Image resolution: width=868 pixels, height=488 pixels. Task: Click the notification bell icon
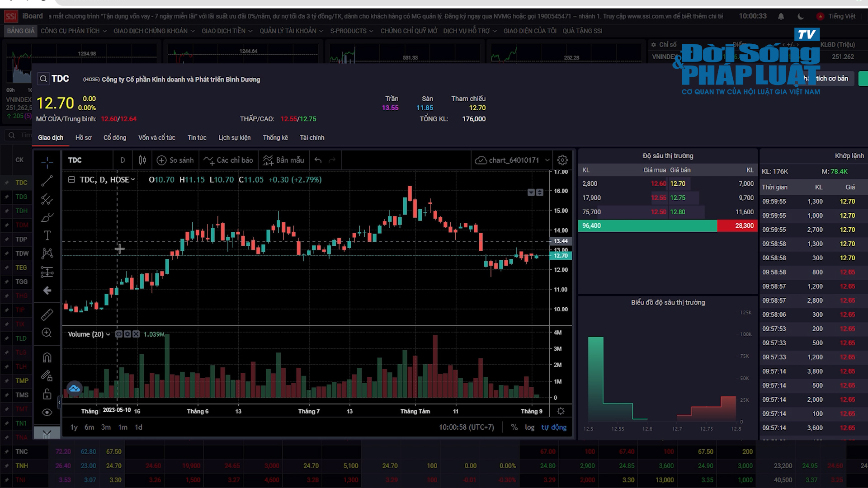click(781, 16)
